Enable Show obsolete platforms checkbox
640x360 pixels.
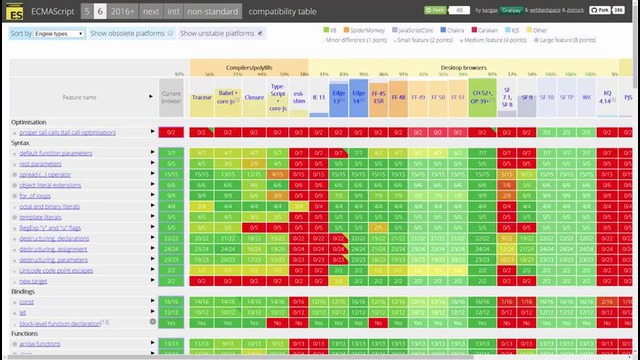170,33
